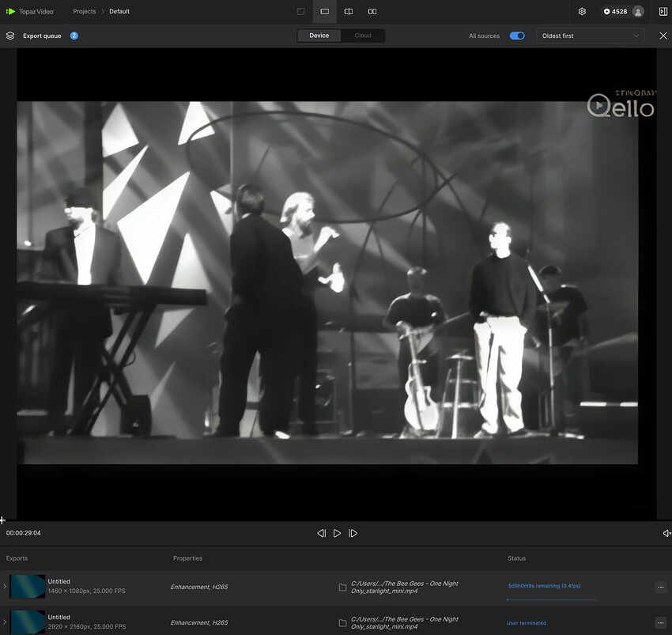Click the export progress bar
Screen dimensions: 672x635
551,599
